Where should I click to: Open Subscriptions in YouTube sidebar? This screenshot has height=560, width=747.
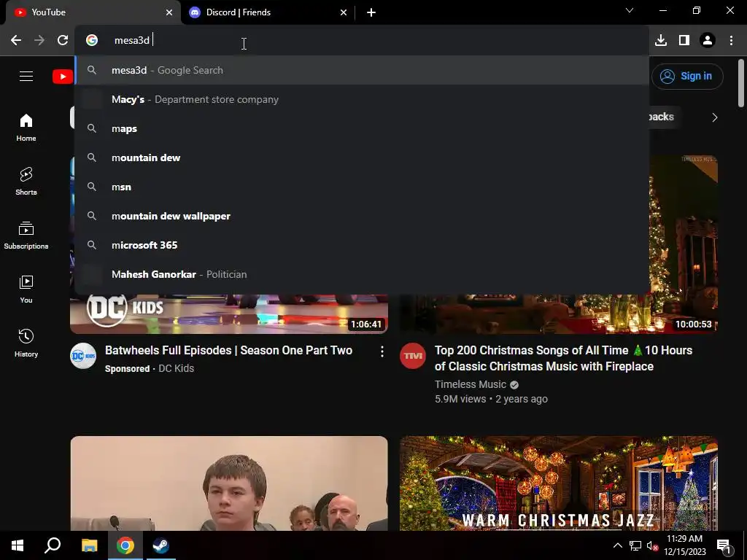click(26, 236)
